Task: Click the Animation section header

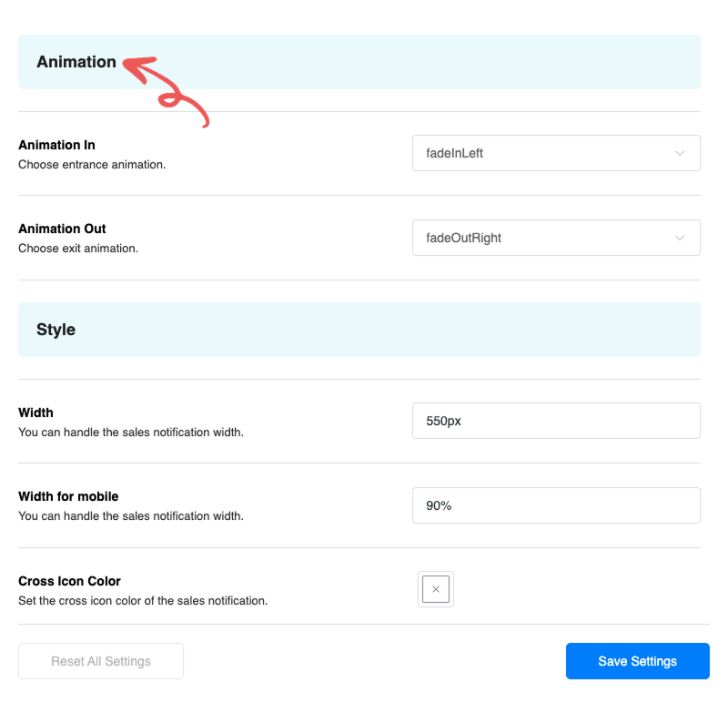Action: pyautogui.click(x=76, y=62)
